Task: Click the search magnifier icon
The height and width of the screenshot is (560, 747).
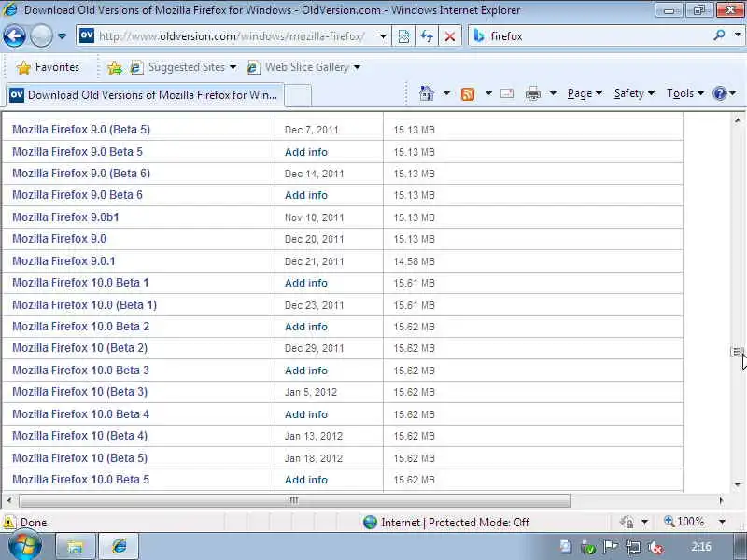Action: [x=719, y=35]
